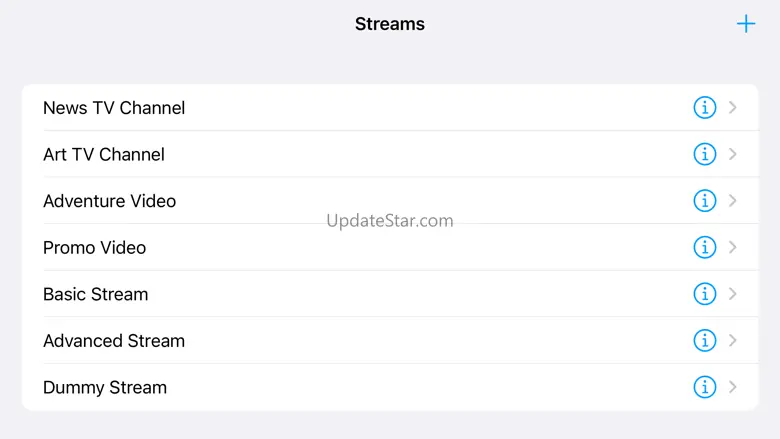Play the Promo Video entry

click(x=390, y=247)
